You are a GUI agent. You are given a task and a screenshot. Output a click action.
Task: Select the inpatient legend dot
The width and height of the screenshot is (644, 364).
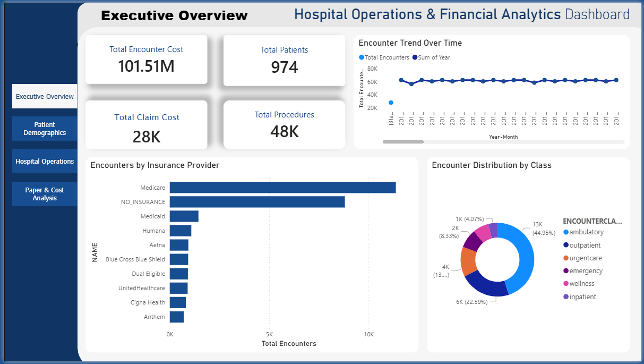[x=566, y=297]
